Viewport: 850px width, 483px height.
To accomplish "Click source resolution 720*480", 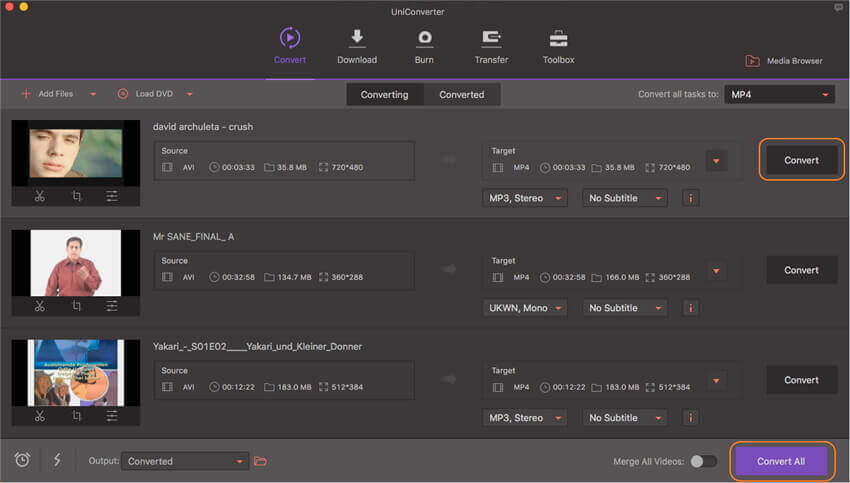I will pyautogui.click(x=347, y=168).
